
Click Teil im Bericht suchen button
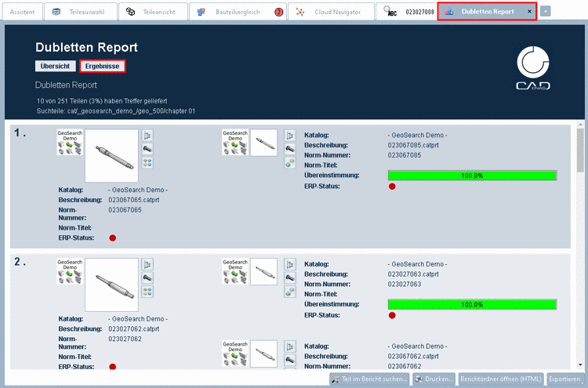click(x=370, y=379)
